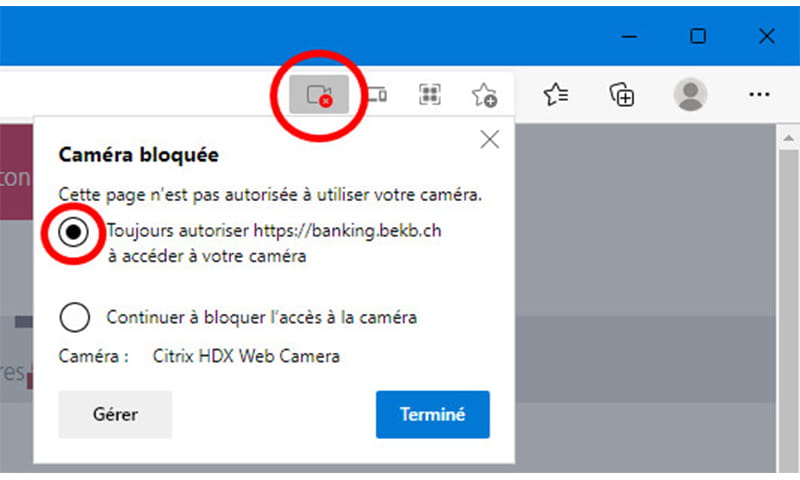Image resolution: width=800 pixels, height=480 pixels.
Task: Click the scrollbar up arrow
Action: tap(788, 138)
